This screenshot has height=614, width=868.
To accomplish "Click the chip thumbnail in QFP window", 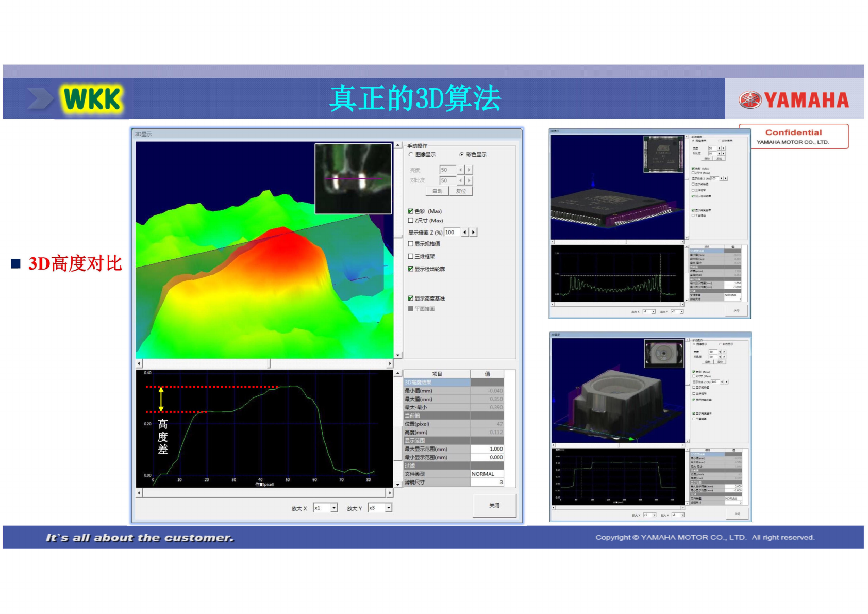I will 663,154.
